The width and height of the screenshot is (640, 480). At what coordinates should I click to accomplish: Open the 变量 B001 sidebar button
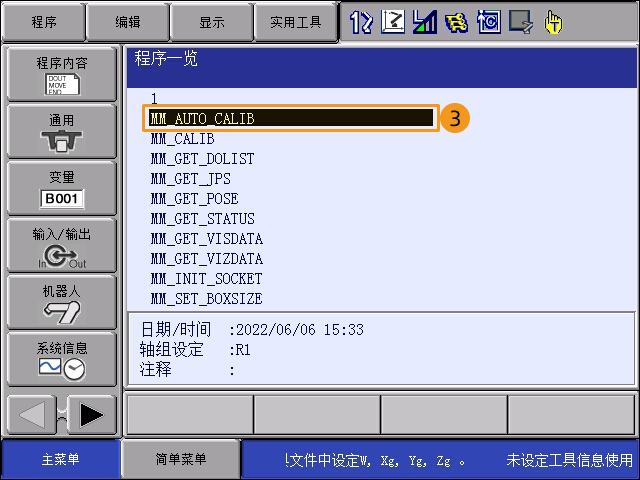[62, 189]
